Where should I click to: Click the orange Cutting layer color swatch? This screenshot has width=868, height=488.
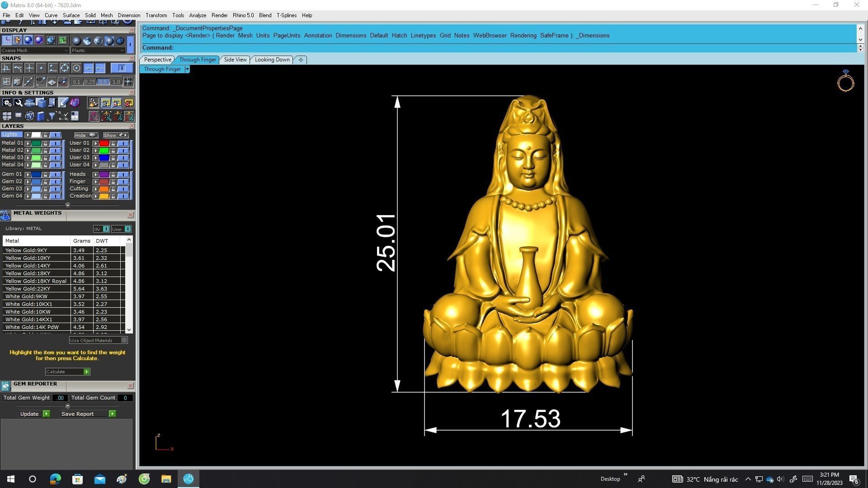tap(104, 188)
